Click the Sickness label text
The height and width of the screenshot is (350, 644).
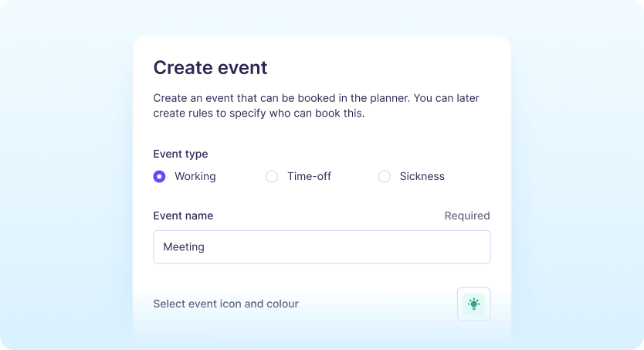pyautogui.click(x=422, y=176)
